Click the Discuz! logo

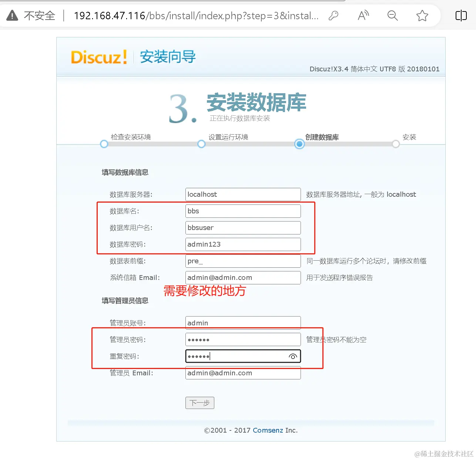(x=99, y=57)
